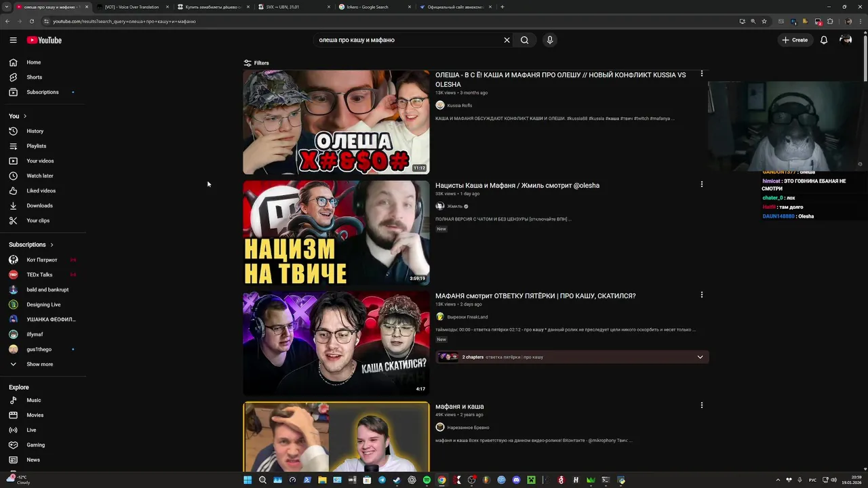Open Your clips scissors item
Screen dimensions: 868x488
coord(43,220)
